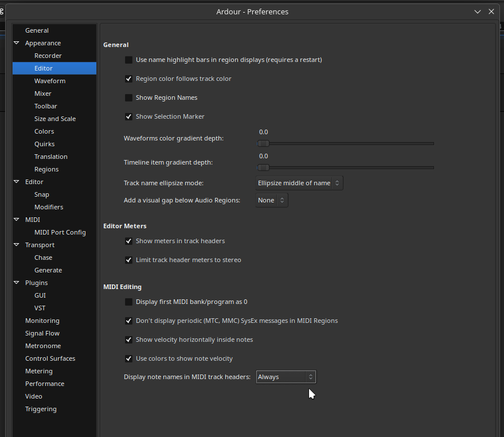Click the Waveforms color gradient depth slider
The image size is (504, 437).
coord(346,143)
